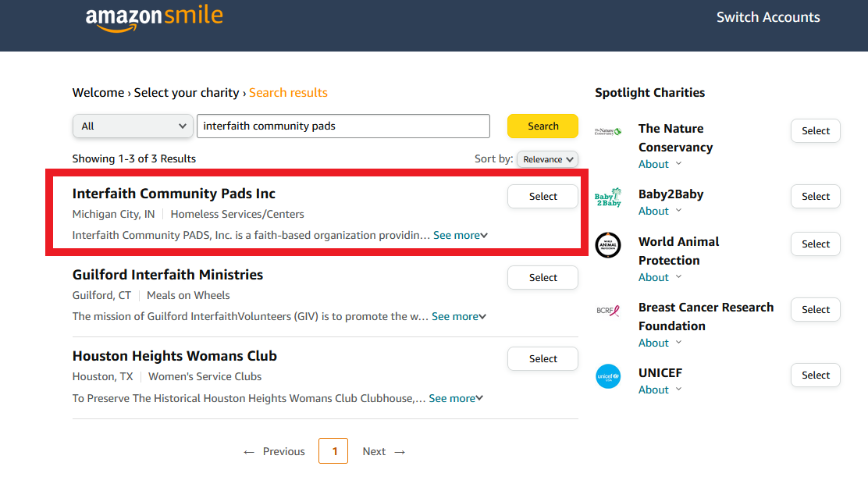Click the yellow Search button

point(542,126)
